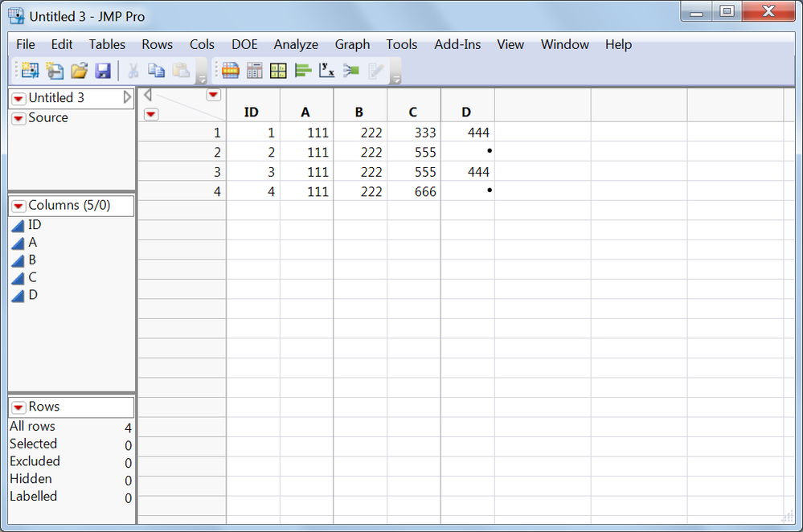The width and height of the screenshot is (803, 532).
Task: Select column header D
Action: click(467, 113)
